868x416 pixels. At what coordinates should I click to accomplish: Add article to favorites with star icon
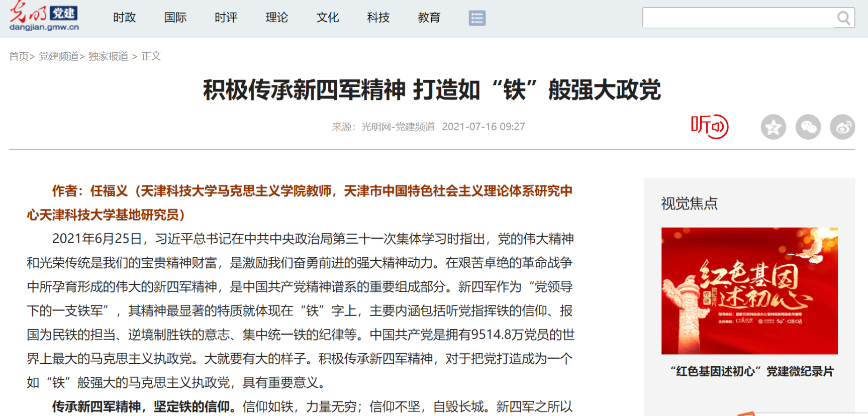pos(773,127)
